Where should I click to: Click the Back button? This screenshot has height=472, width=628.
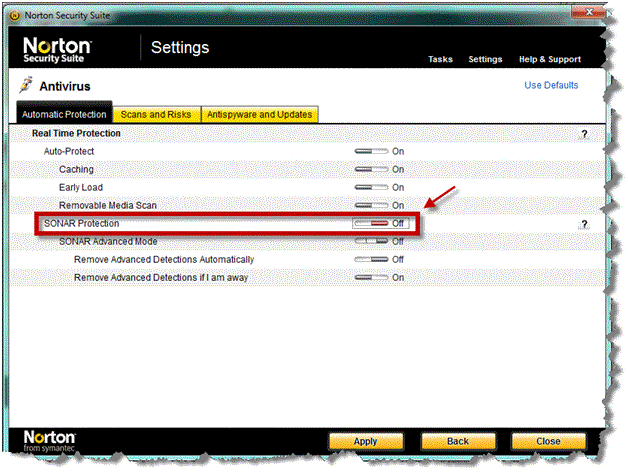458,441
